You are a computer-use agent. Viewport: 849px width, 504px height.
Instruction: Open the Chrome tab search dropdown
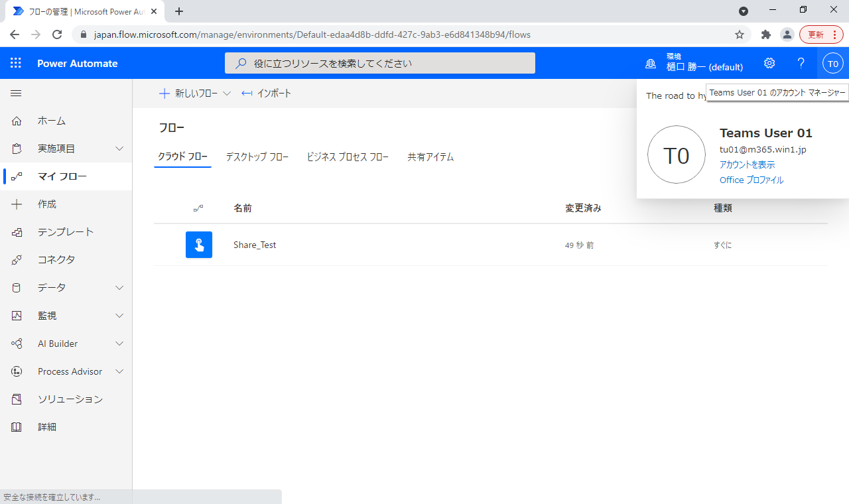[x=744, y=11]
